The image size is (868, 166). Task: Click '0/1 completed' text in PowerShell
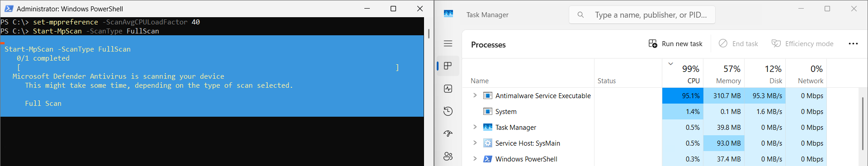[43, 58]
